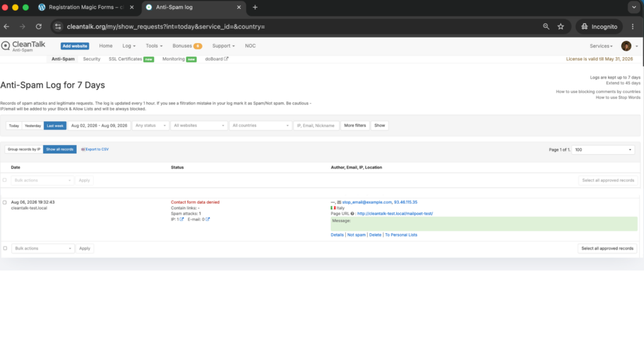Open Details link for the record
The width and height of the screenshot is (644, 362).
click(337, 235)
